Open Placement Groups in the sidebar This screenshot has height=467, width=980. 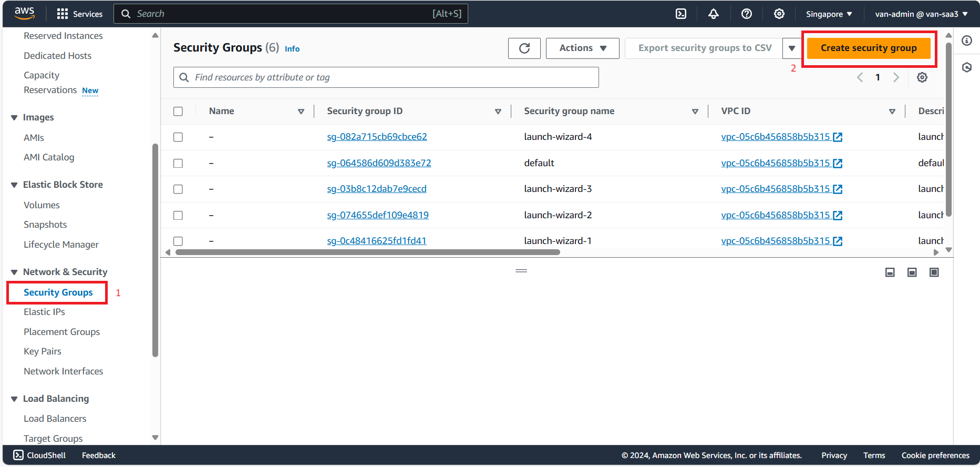pos(61,332)
